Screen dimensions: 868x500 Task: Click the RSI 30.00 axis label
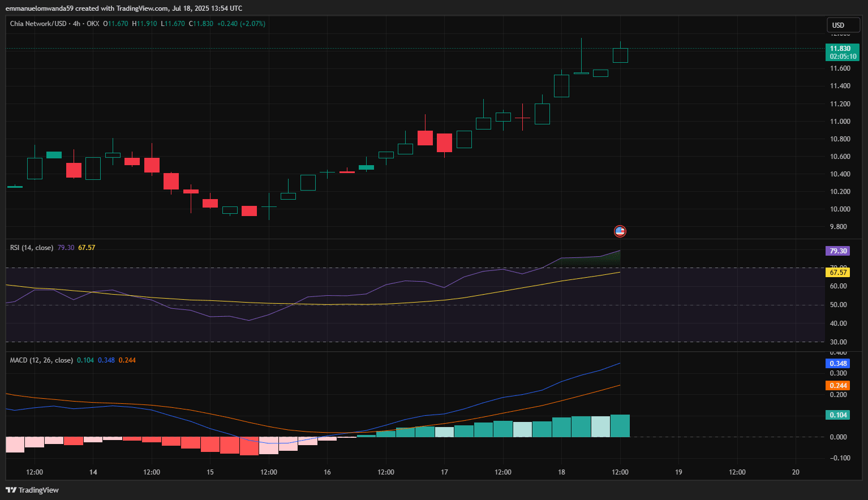pyautogui.click(x=839, y=342)
